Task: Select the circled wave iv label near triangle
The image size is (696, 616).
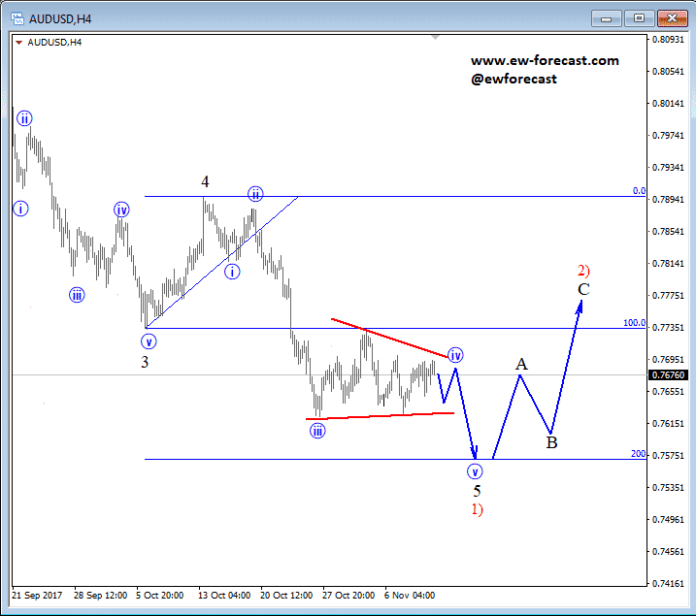Action: 455,355
